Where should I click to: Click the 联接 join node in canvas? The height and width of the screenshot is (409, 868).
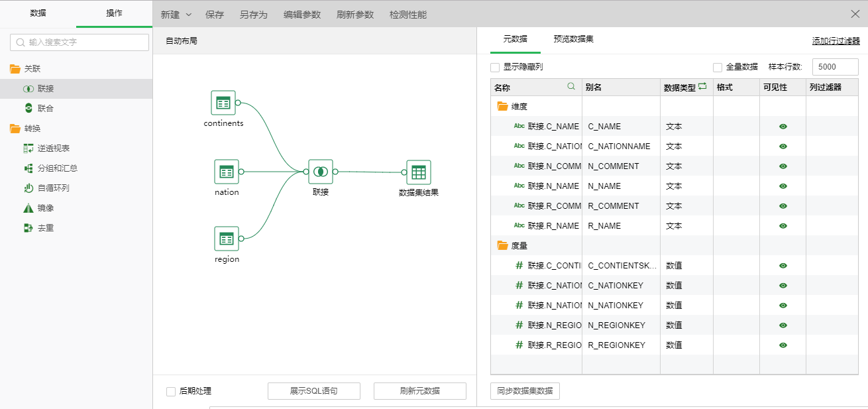[x=321, y=172]
